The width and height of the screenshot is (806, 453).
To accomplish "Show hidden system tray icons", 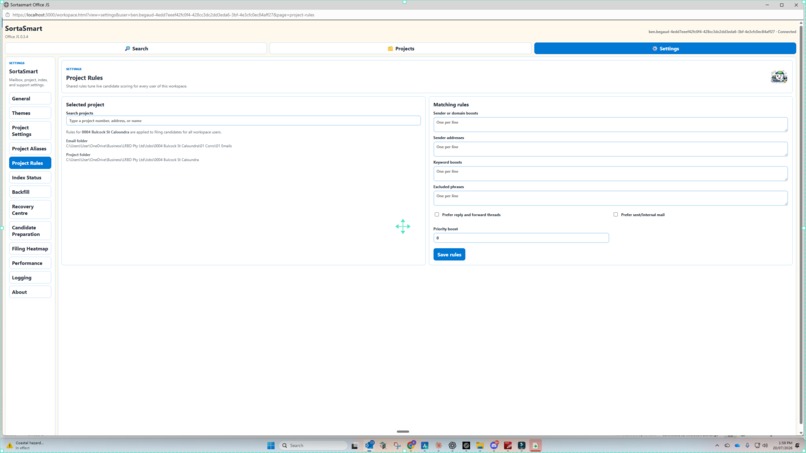I will (717, 445).
